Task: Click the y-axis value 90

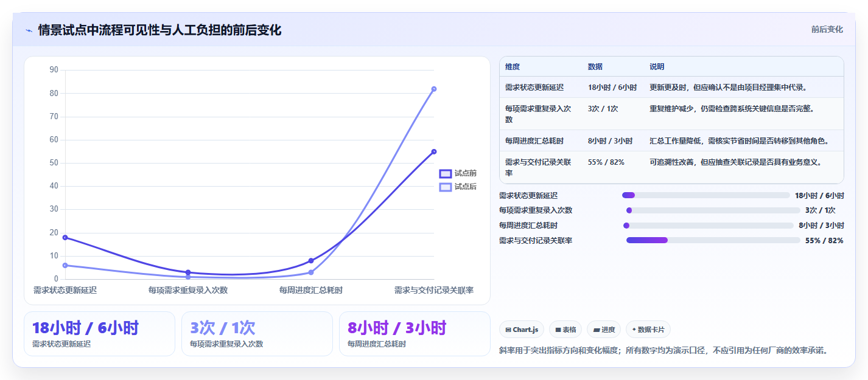Action: pos(54,70)
